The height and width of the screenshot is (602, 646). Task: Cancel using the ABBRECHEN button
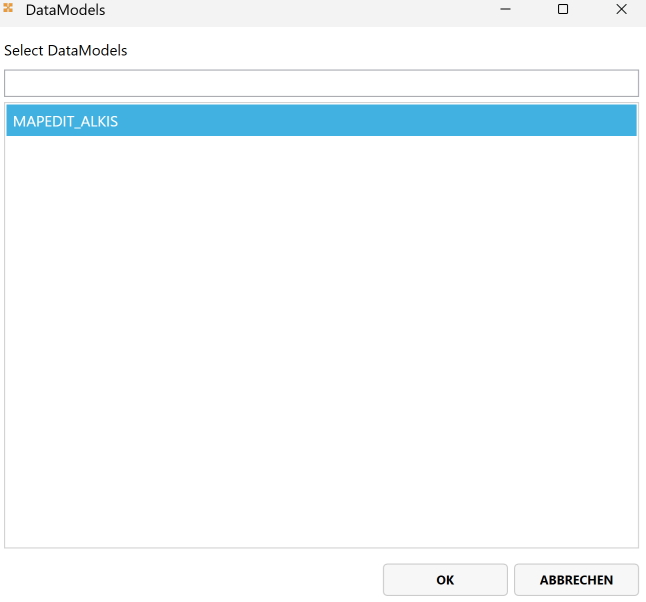tap(576, 580)
